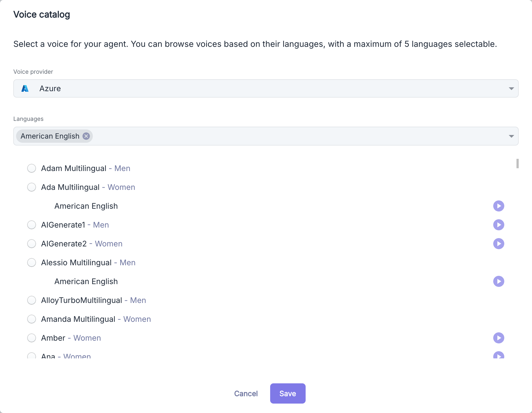Play Alessio Multilingual American English sample
Viewport: 532px width, 413px height.
click(x=498, y=281)
